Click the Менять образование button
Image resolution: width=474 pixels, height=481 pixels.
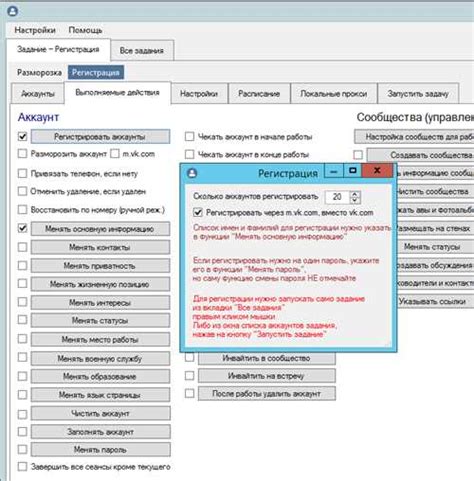click(100, 376)
